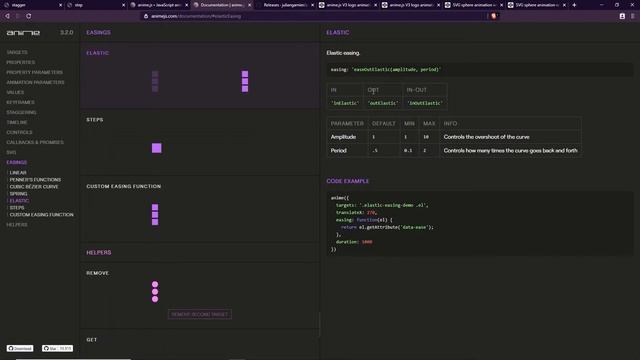Screen dimensions: 640x360
Task: Click top bright square in ELASTIC demo
Action: [245, 74]
